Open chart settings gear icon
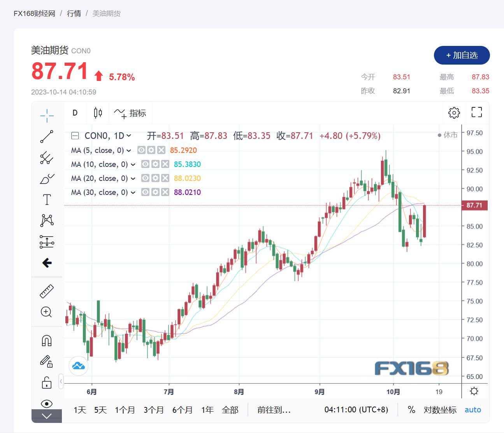This screenshot has width=504, height=433. click(x=454, y=112)
